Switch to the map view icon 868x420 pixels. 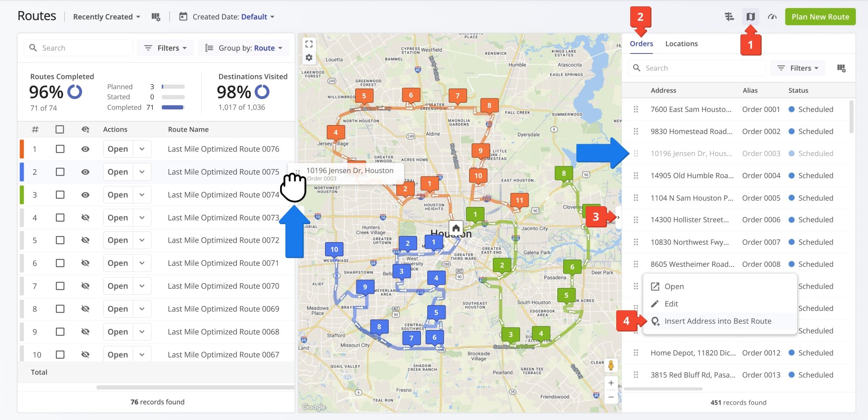tap(751, 17)
